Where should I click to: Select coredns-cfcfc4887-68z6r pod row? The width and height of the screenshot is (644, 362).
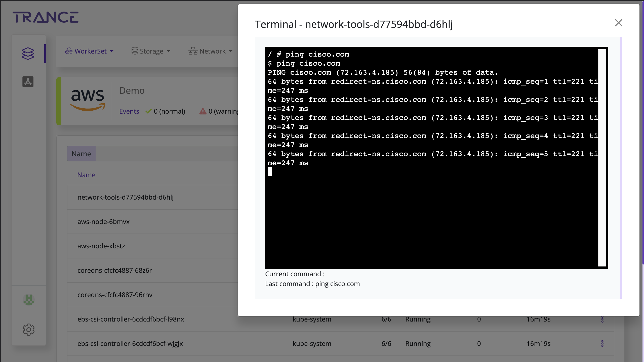point(115,270)
